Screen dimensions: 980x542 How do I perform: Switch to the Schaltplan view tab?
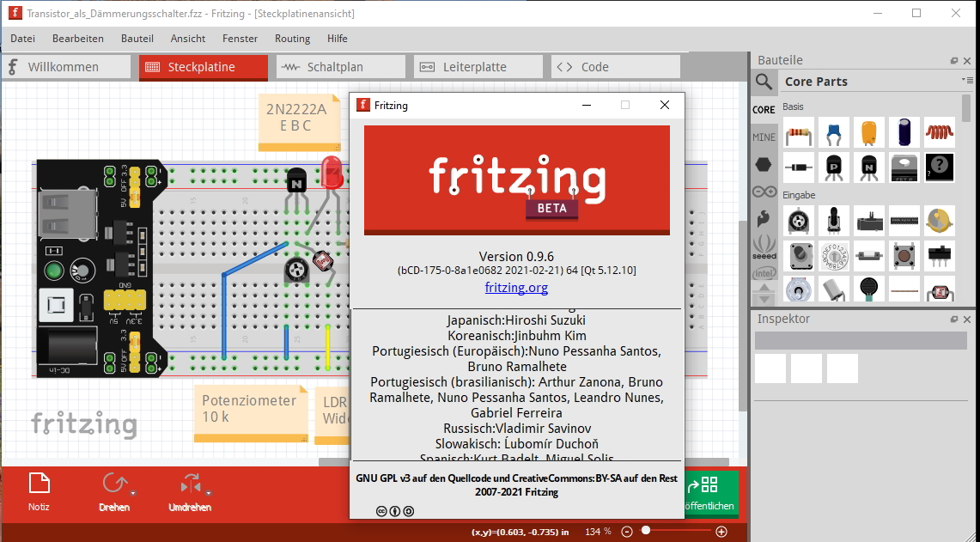tap(341, 67)
